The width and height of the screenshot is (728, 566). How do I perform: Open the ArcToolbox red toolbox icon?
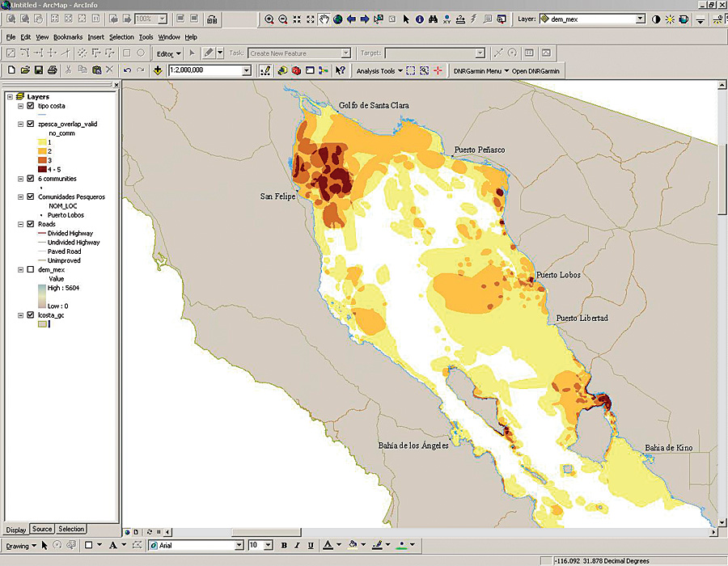pos(296,70)
